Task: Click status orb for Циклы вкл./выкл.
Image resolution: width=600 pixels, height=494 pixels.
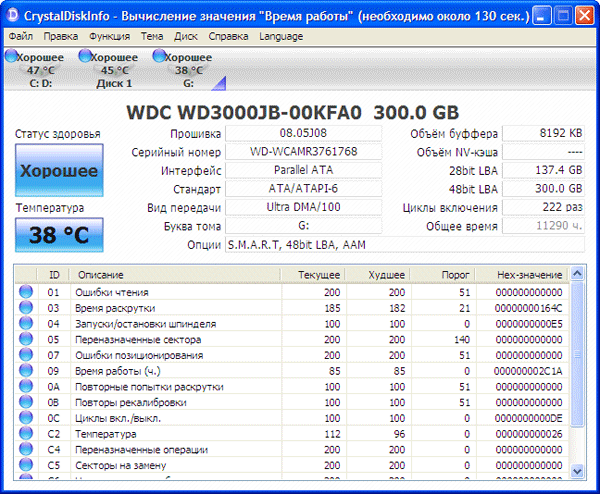Action: (26, 417)
